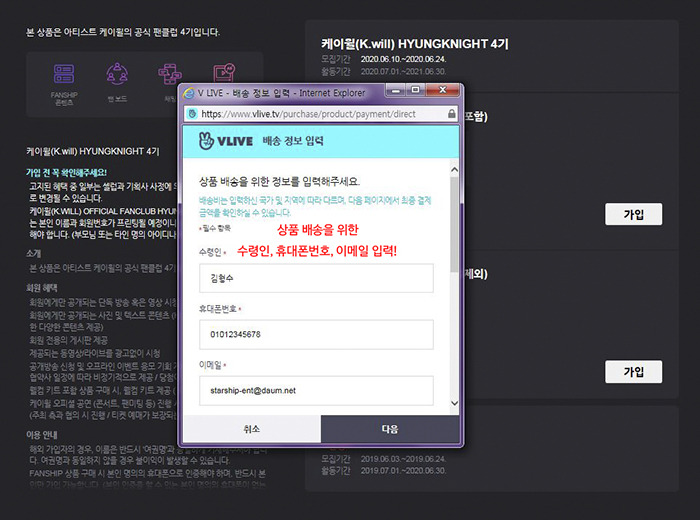Click the popup vertical scrollbar thumb
700x520 pixels.
454,225
